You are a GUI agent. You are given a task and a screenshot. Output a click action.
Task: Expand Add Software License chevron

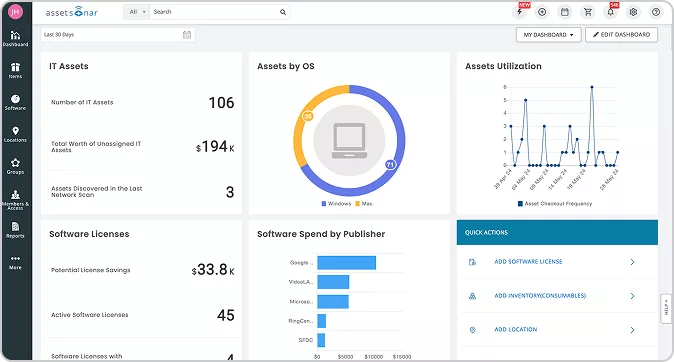tap(632, 262)
